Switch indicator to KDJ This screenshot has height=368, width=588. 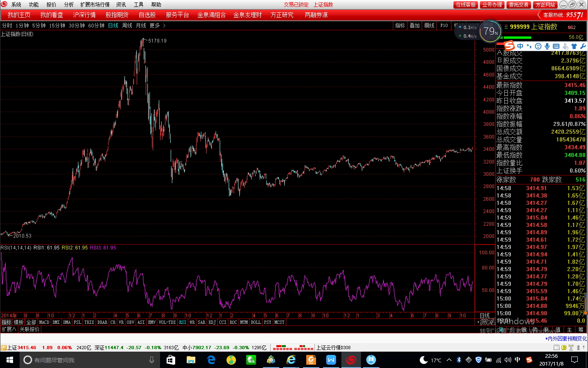click(212, 322)
